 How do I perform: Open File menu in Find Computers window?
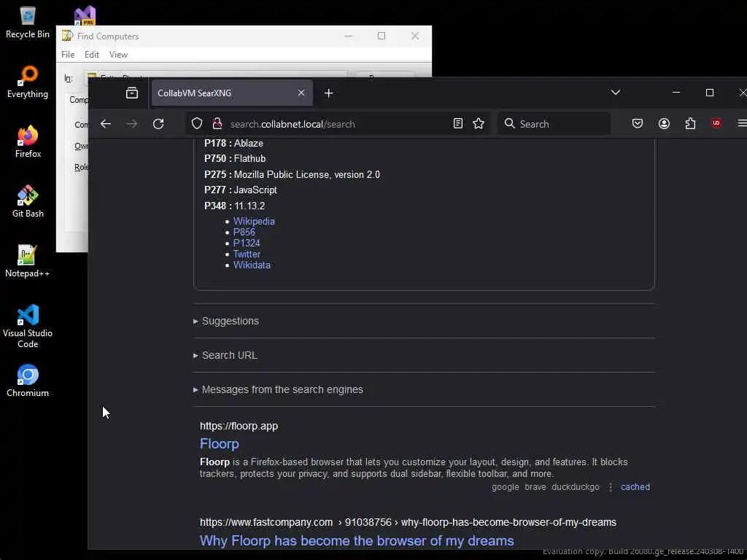(68, 55)
